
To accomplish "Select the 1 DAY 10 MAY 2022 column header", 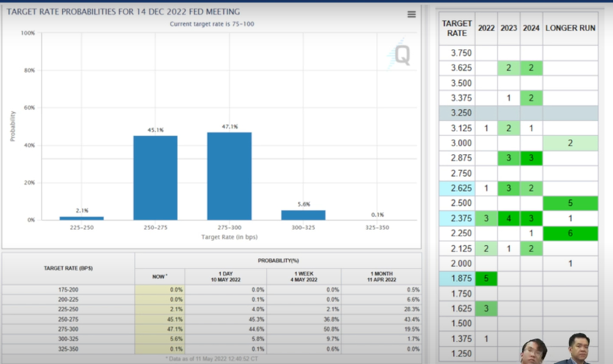I will click(235, 276).
